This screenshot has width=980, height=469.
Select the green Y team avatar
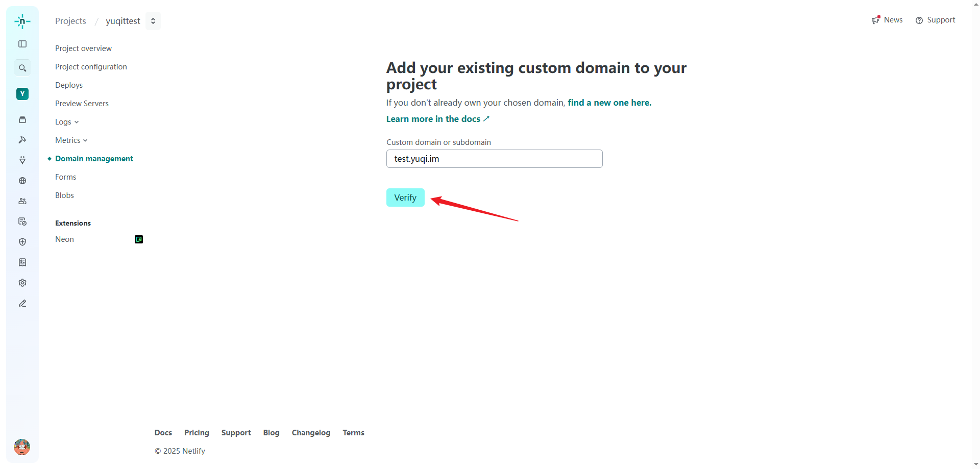pos(22,94)
